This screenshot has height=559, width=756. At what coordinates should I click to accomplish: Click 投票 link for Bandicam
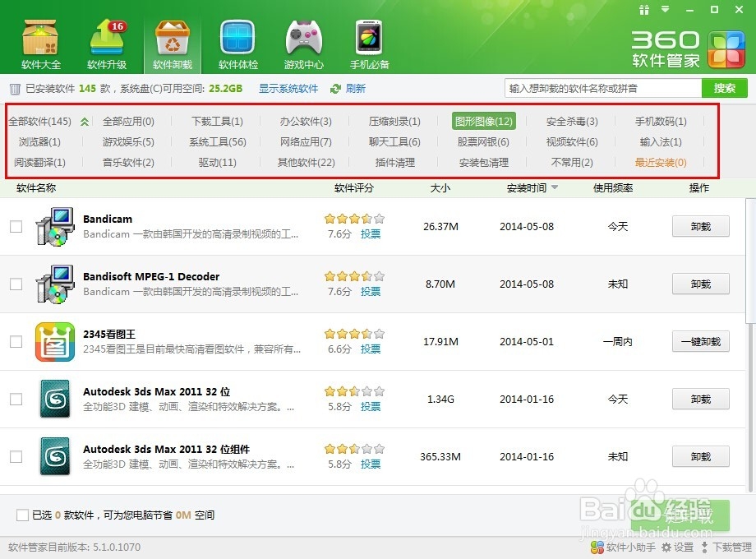[371, 234]
